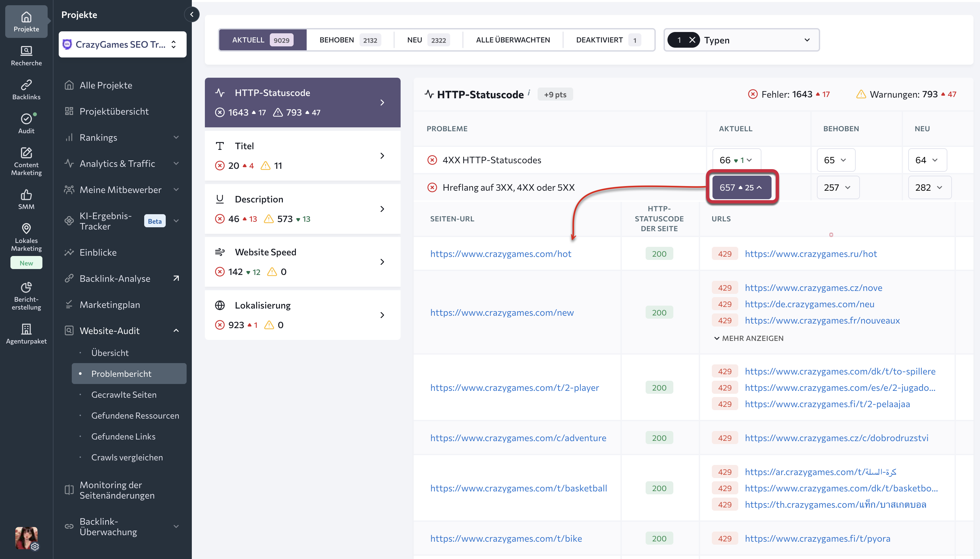Open link crazygames.com/c/adventure
Screen dimensions: 980x559
518,438
